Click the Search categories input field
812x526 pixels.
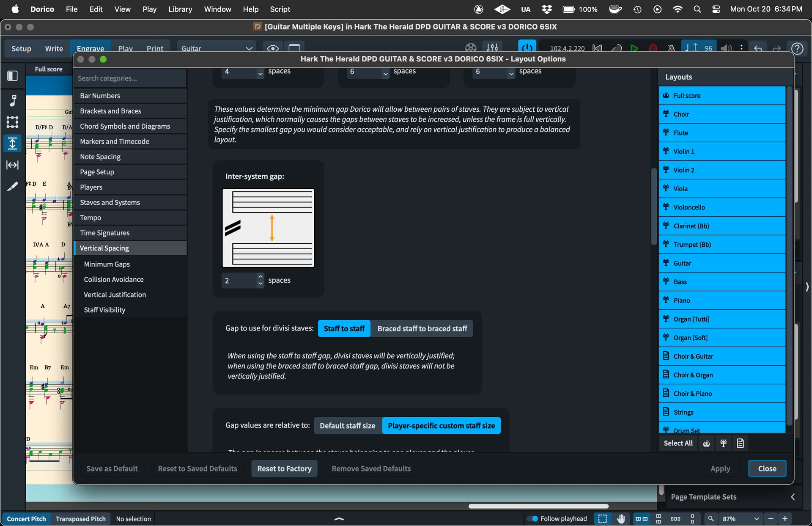130,78
